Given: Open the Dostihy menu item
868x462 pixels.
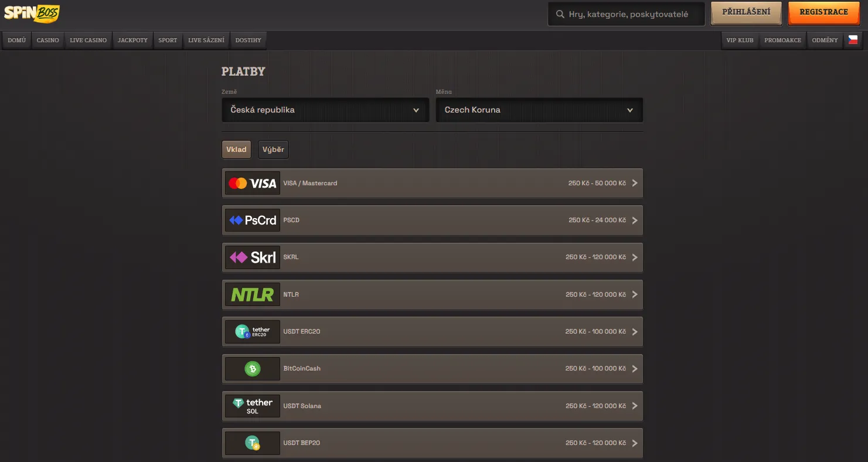Looking at the screenshot, I should (x=249, y=40).
